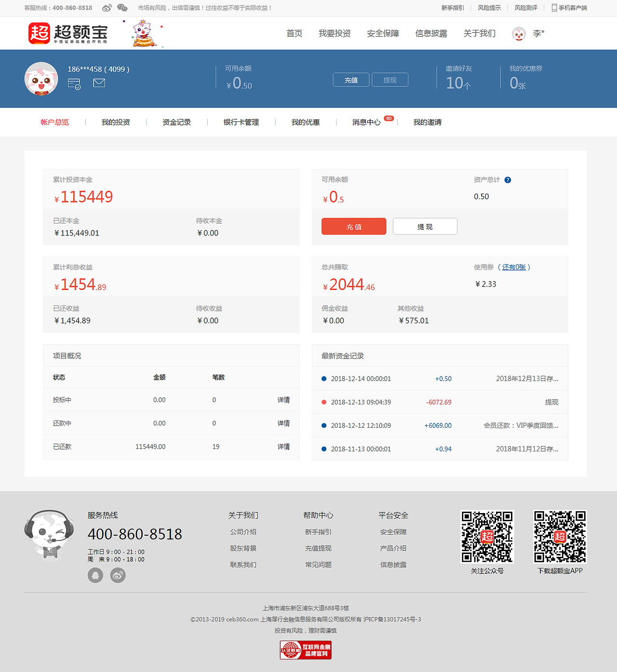Click the birthday cake mascot icon
Screen dimensions: 617x672
point(143,33)
